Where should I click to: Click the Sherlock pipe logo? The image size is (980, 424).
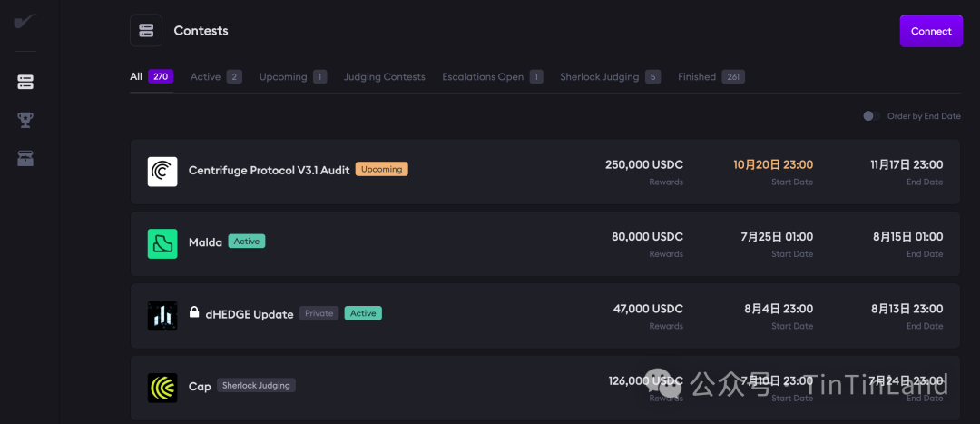25,21
